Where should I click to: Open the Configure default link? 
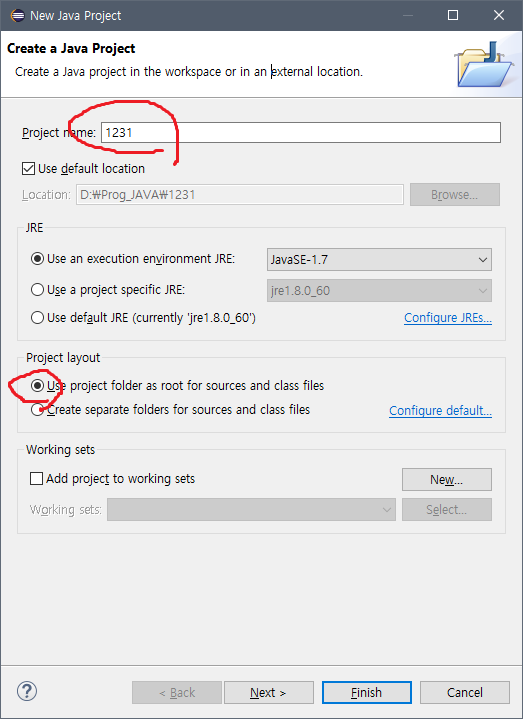[x=440, y=410]
